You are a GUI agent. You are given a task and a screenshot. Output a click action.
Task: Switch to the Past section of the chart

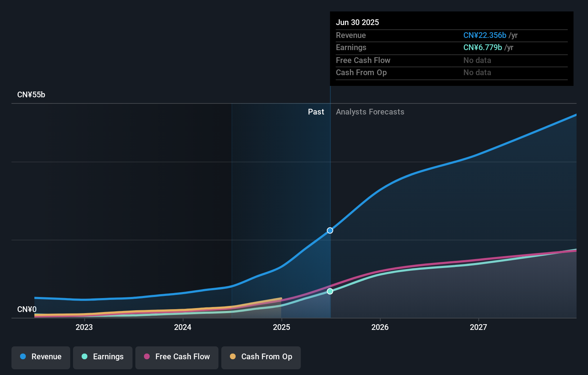coord(316,112)
